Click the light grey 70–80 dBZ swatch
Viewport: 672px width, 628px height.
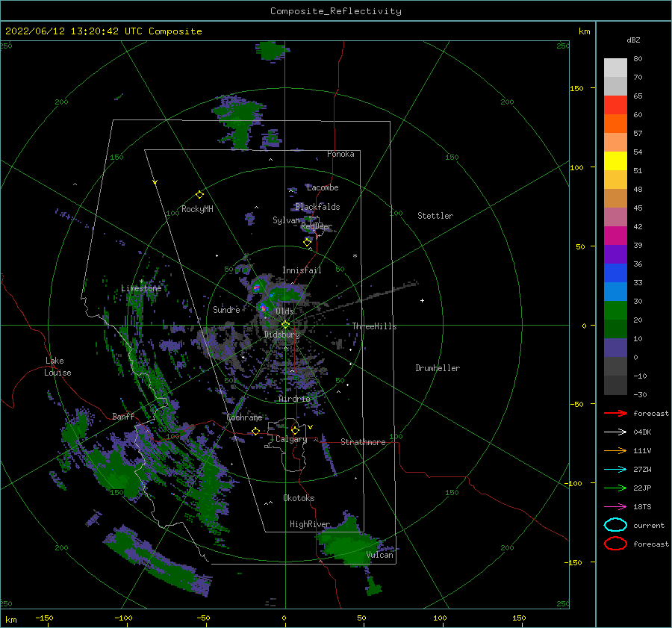(615, 68)
